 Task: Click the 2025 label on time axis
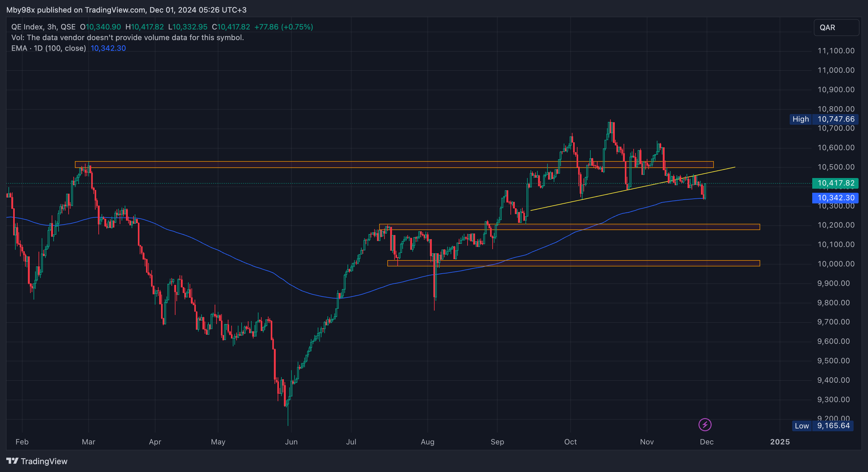pyautogui.click(x=780, y=442)
